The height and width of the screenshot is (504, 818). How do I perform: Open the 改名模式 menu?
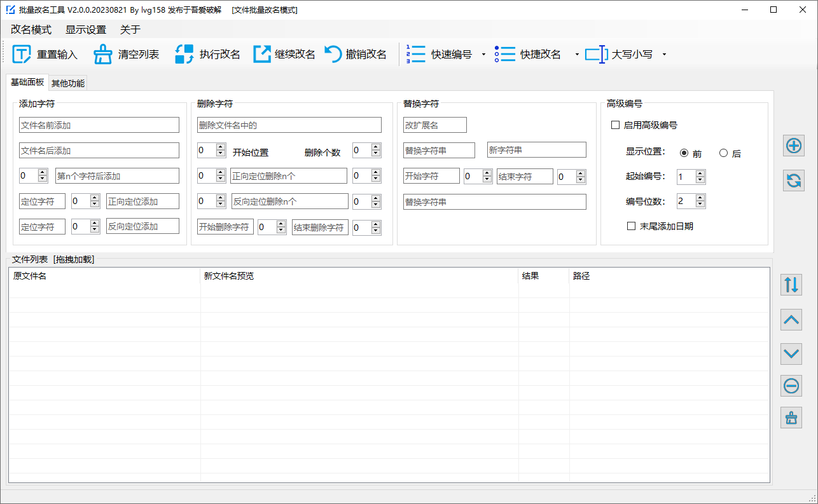(31, 30)
